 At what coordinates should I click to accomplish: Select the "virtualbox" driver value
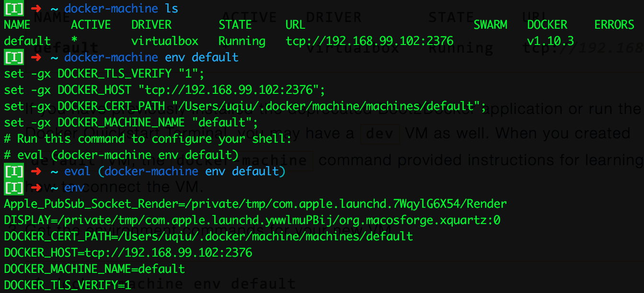[x=164, y=41]
